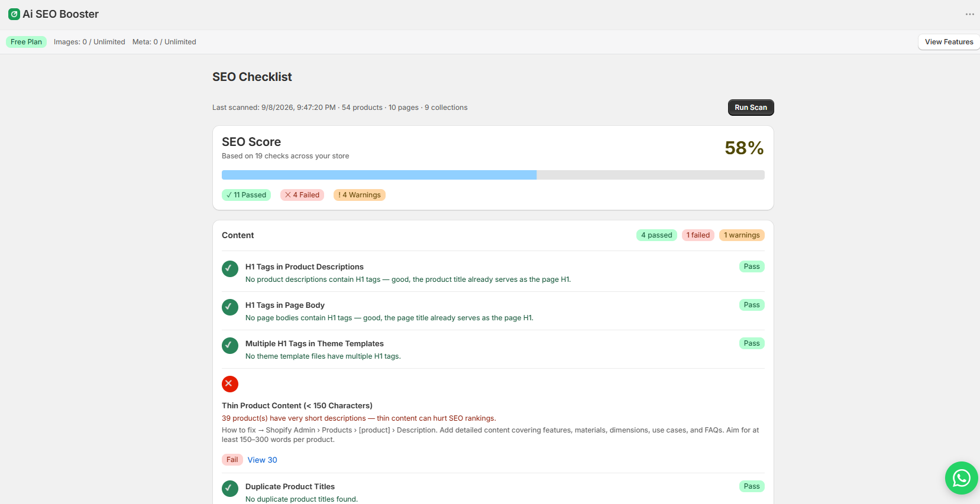The height and width of the screenshot is (504, 980).
Task: Click red X icon for Thin Product Content
Action: [230, 384]
